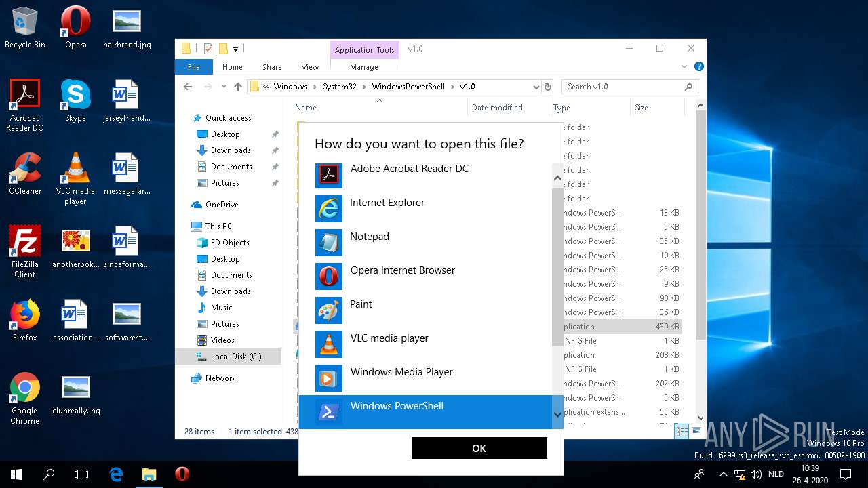
Task: Open Explorer Help via the question mark
Action: 699,67
